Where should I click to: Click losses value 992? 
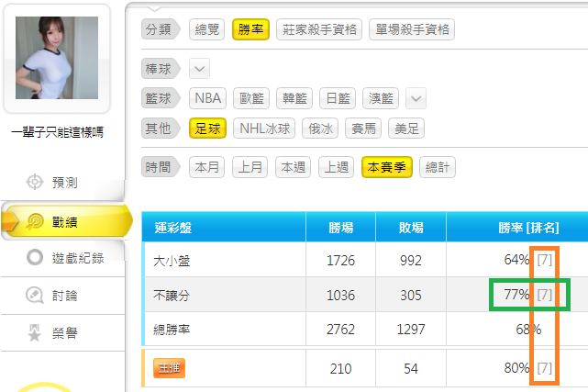click(x=411, y=261)
